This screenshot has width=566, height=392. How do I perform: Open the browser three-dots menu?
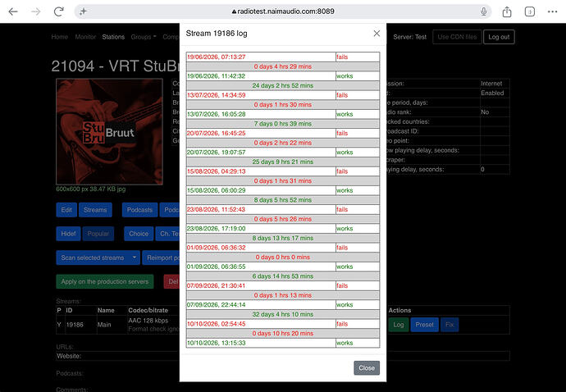tap(552, 11)
